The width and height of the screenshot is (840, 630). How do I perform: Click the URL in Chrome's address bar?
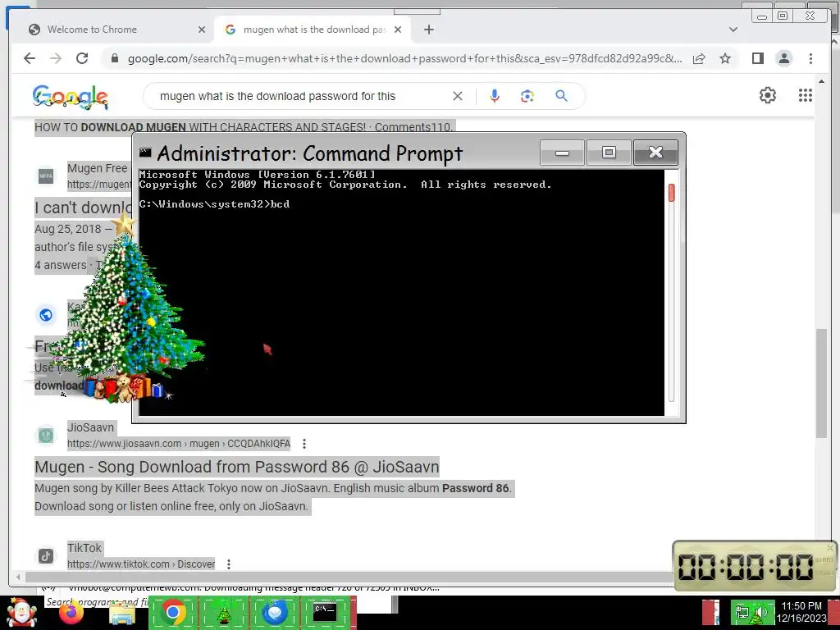click(x=404, y=58)
